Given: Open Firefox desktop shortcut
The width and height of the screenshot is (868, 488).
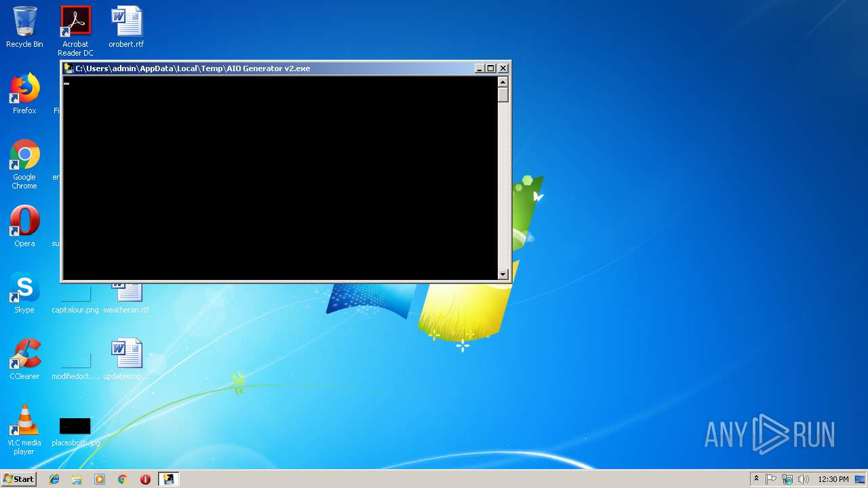Looking at the screenshot, I should pos(24,94).
